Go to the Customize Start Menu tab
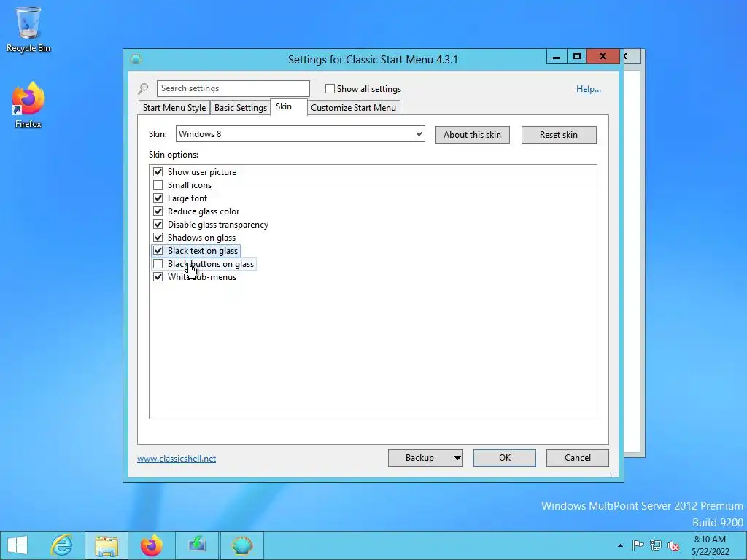This screenshot has height=560, width=747. click(354, 108)
